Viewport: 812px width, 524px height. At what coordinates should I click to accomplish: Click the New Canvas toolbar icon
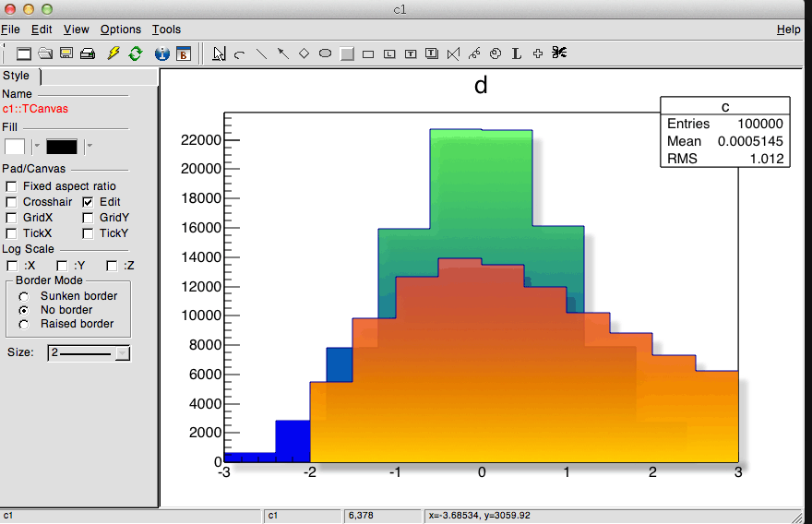click(x=25, y=54)
